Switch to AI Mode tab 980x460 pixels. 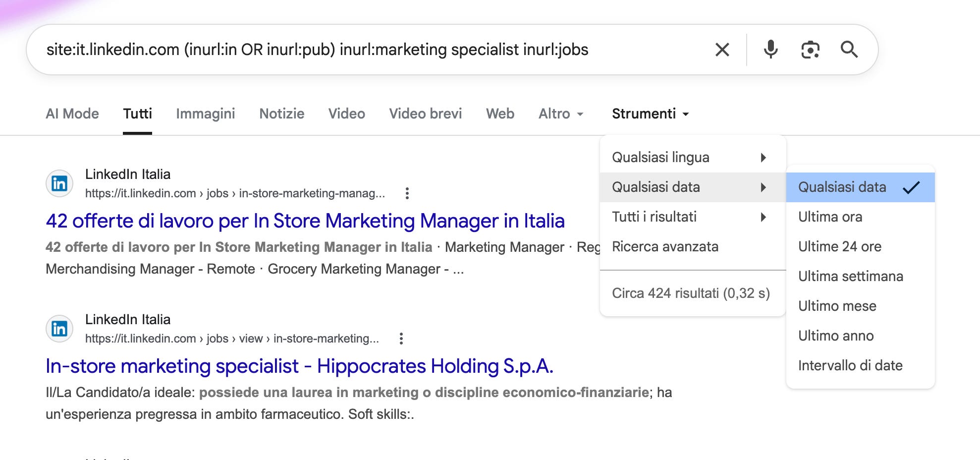[x=72, y=114]
